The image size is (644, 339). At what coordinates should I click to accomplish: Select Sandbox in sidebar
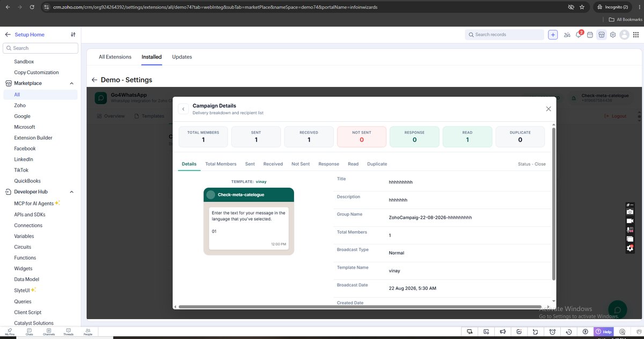pos(24,62)
